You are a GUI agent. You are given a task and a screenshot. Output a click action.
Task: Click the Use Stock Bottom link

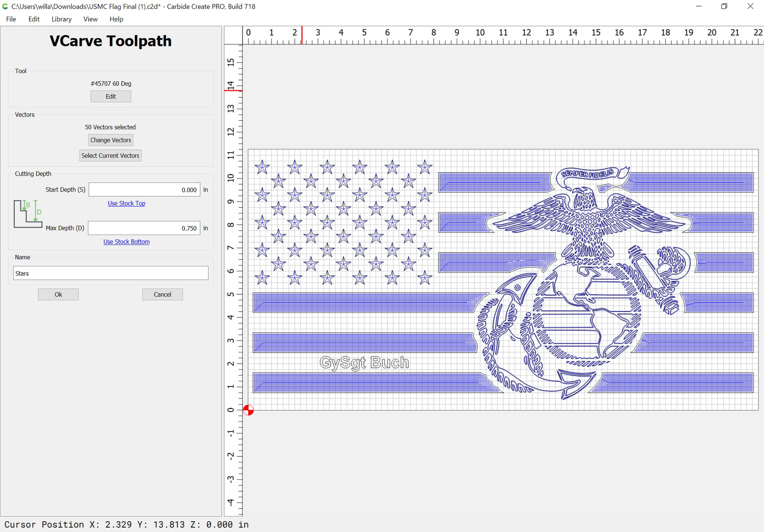click(126, 242)
